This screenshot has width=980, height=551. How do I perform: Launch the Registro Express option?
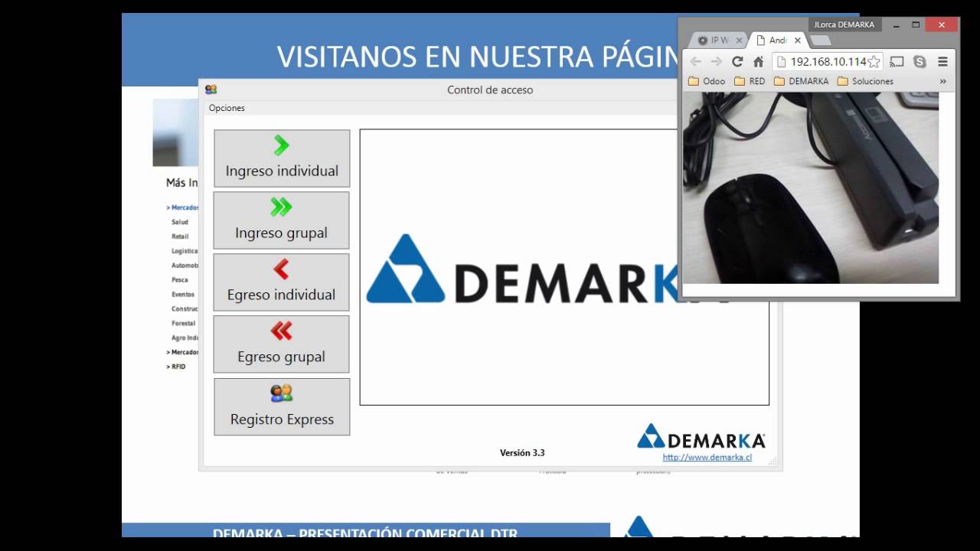click(282, 407)
